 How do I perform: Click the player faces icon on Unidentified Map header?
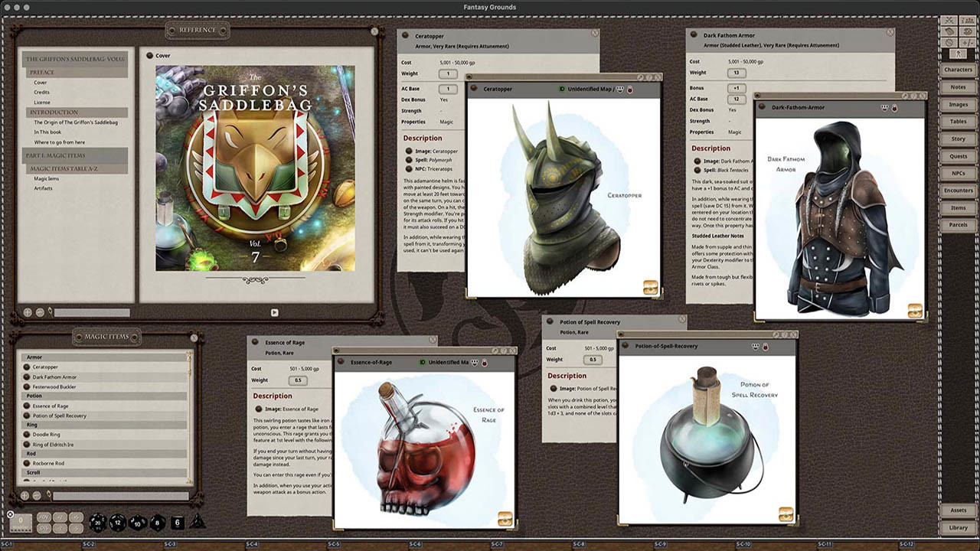[619, 89]
